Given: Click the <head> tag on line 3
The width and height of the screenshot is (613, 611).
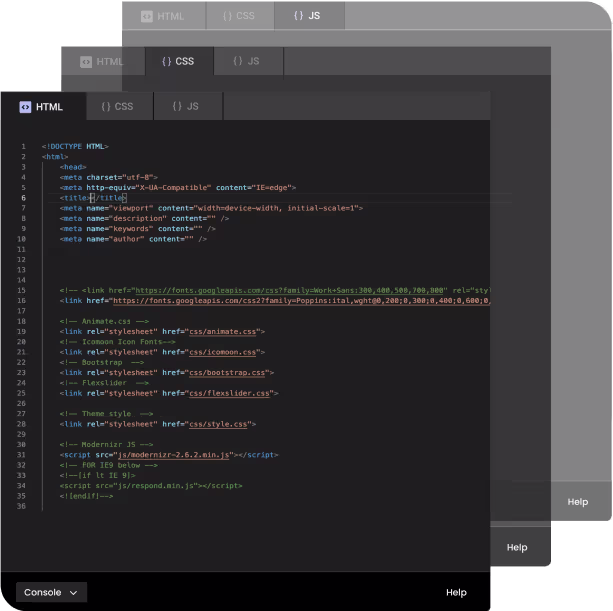Looking at the screenshot, I should pyautogui.click(x=73, y=167).
